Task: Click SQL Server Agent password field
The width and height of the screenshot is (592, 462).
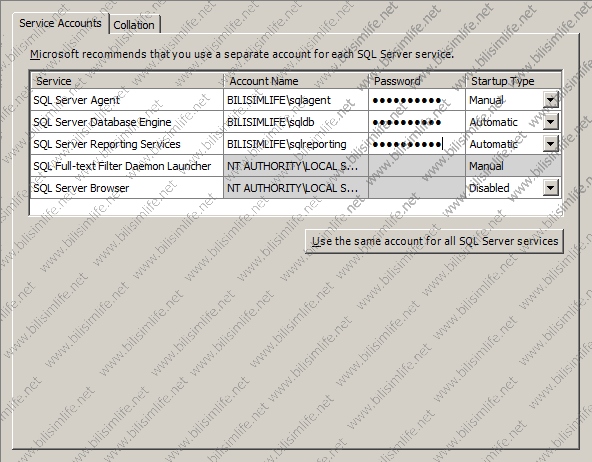Action: pyautogui.click(x=417, y=100)
